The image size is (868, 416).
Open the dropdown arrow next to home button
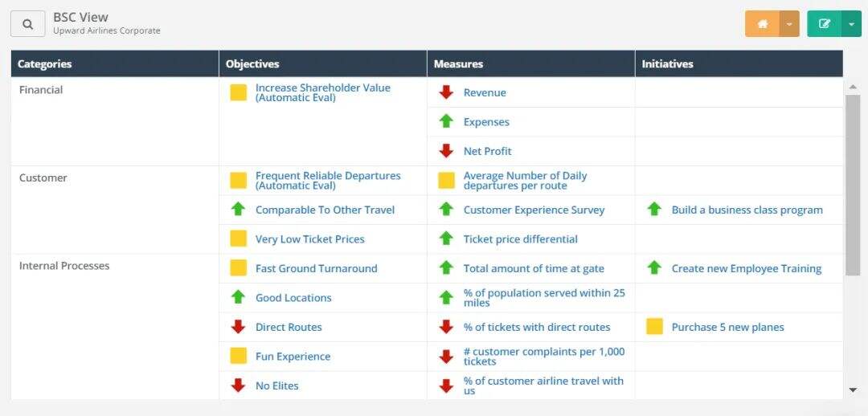(789, 24)
